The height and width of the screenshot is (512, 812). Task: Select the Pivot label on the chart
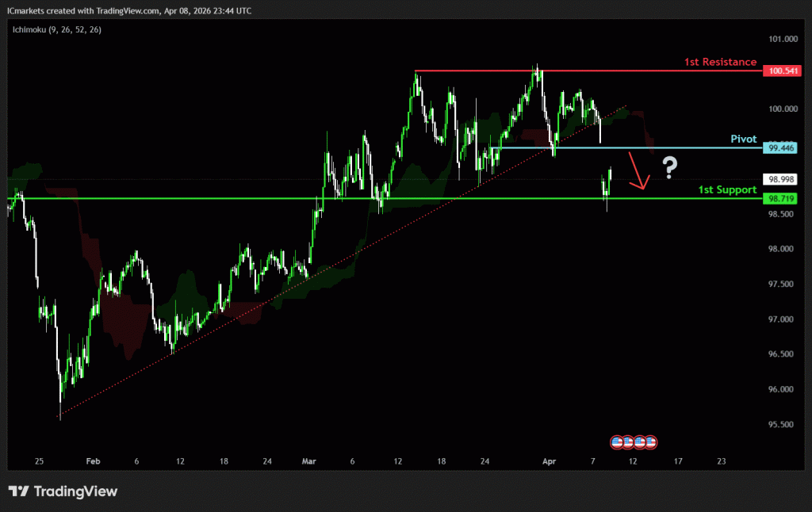click(x=744, y=139)
